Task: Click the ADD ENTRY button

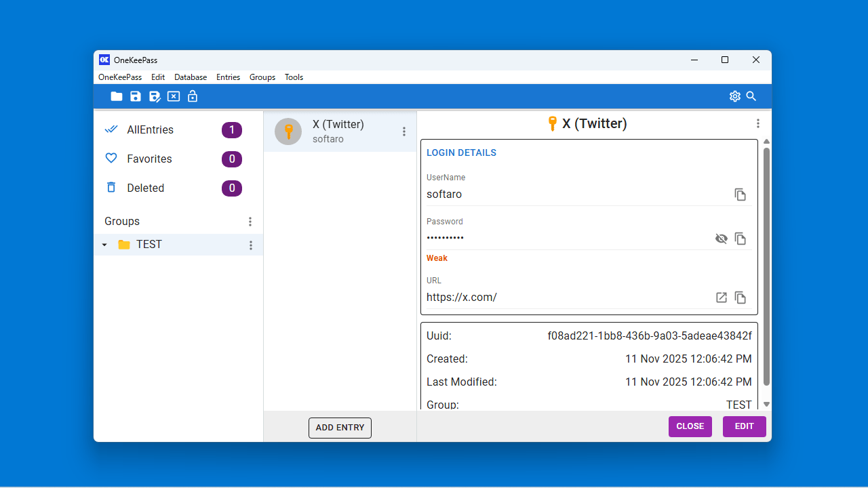Action: tap(340, 428)
